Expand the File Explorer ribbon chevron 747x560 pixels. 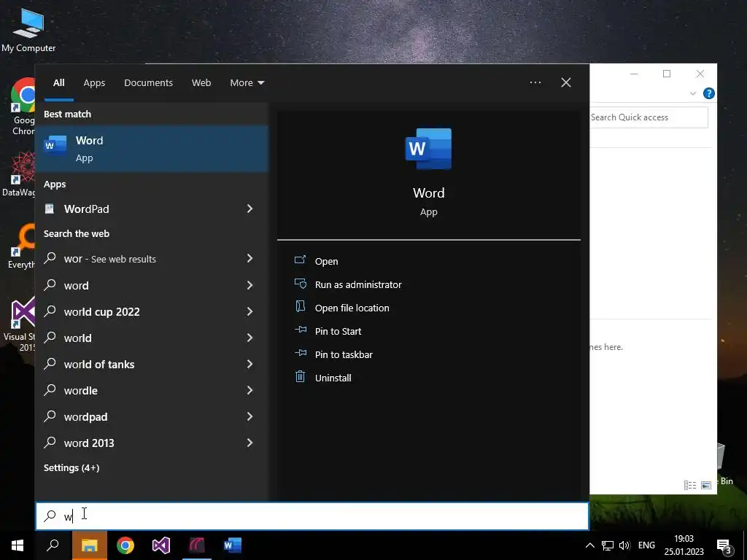693,93
